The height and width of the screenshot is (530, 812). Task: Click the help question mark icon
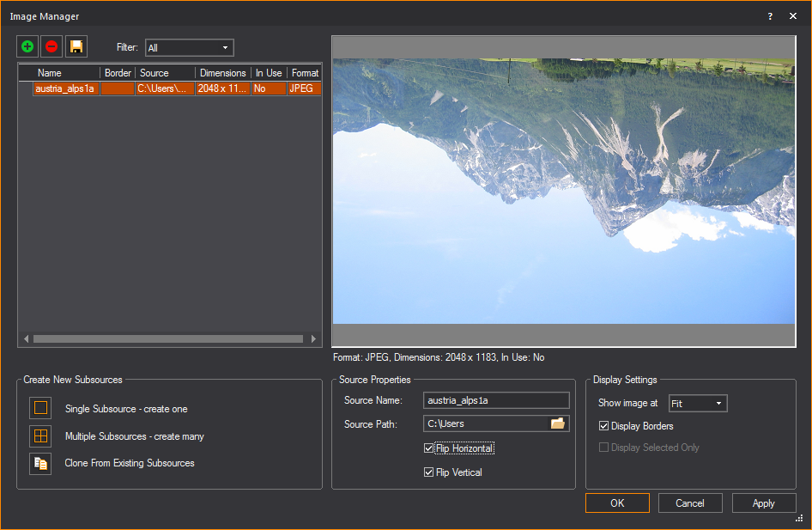click(x=770, y=16)
